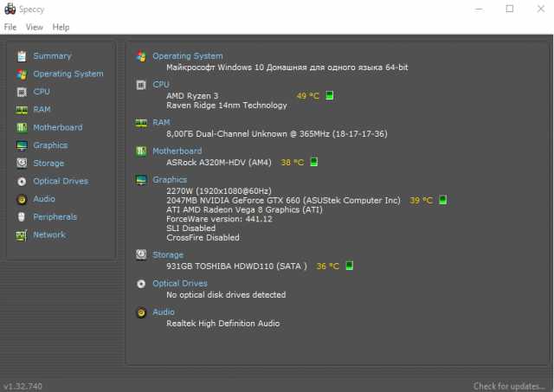Viewport: 554px width, 392px height.
Task: Click the version number v1.32.740
Action: click(23, 386)
